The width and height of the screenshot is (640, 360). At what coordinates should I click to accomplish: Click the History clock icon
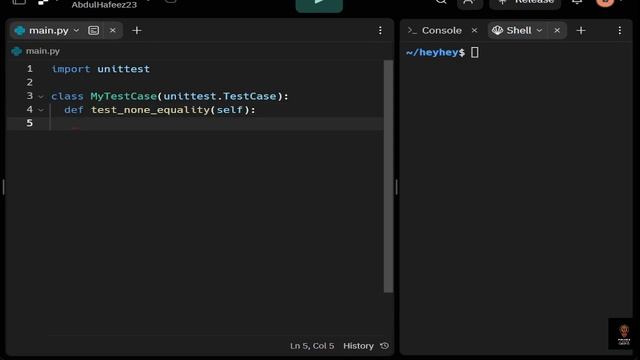point(384,346)
